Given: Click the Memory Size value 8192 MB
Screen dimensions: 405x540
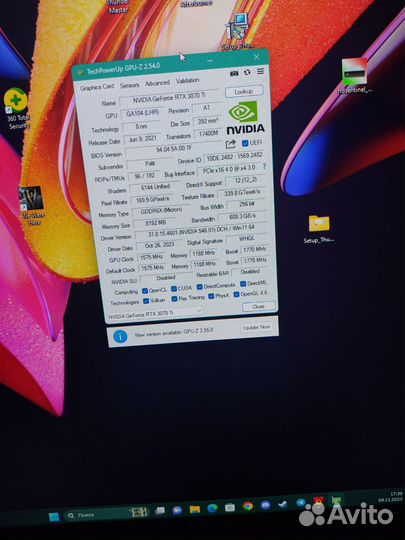Looking at the screenshot, I should pyautogui.click(x=155, y=223).
